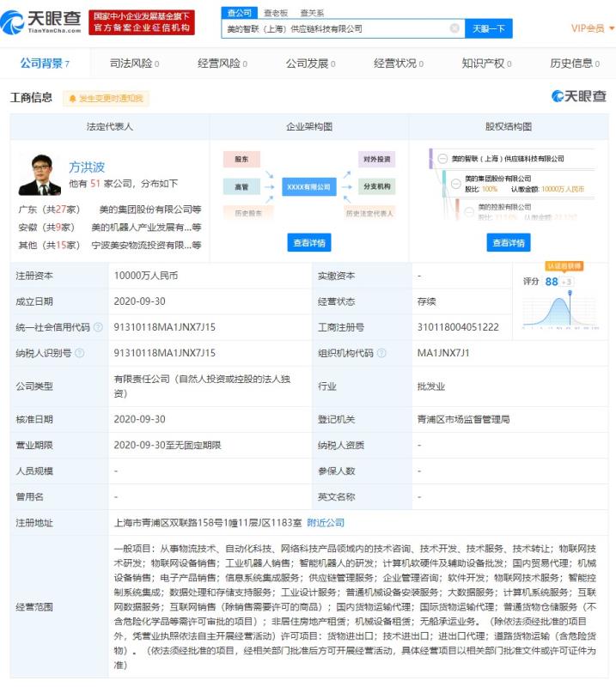Click the 51 companies count
Viewport: 616px width, 687px height.
[95, 184]
